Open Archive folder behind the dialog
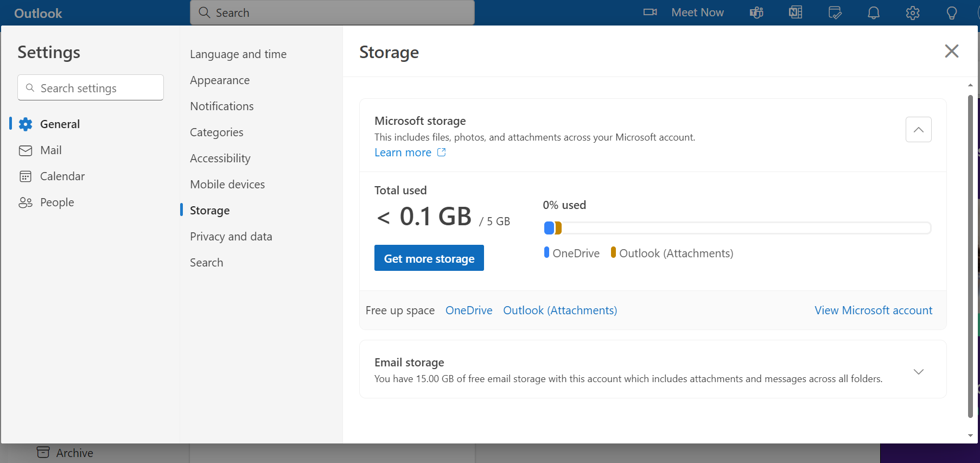 point(74,453)
